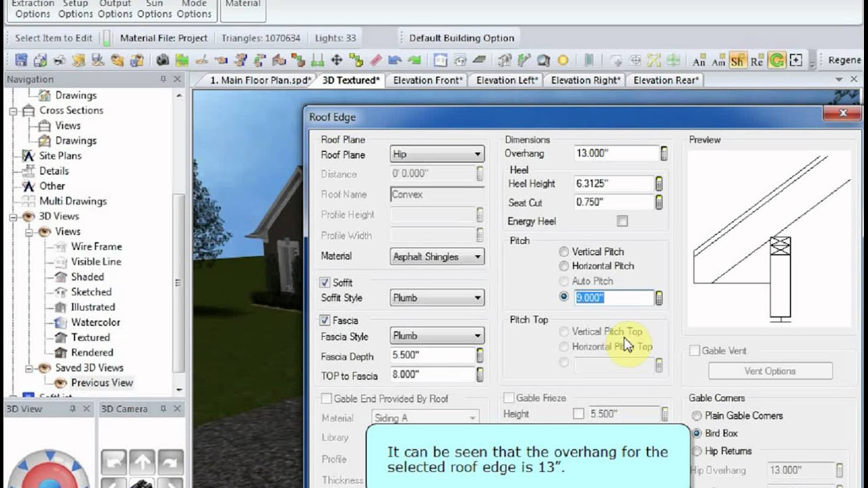The image size is (868, 488).
Task: Select the Horizontal Pitch radio button
Action: [x=564, y=266]
